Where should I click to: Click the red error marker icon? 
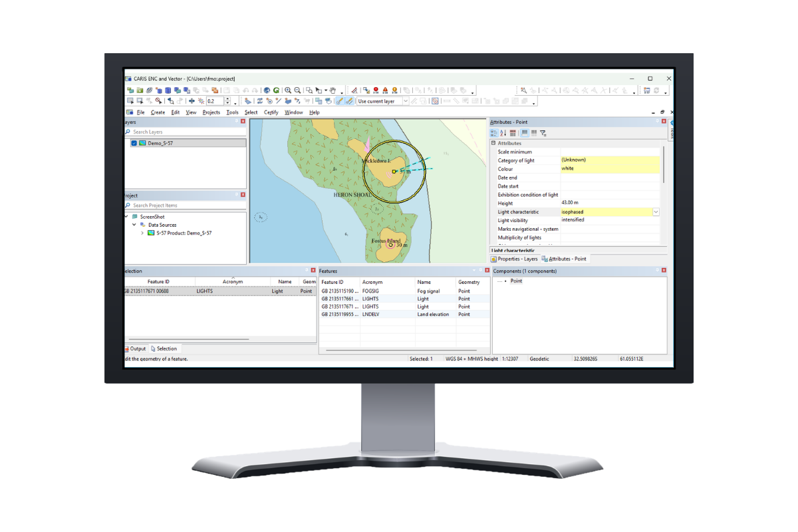(x=376, y=90)
